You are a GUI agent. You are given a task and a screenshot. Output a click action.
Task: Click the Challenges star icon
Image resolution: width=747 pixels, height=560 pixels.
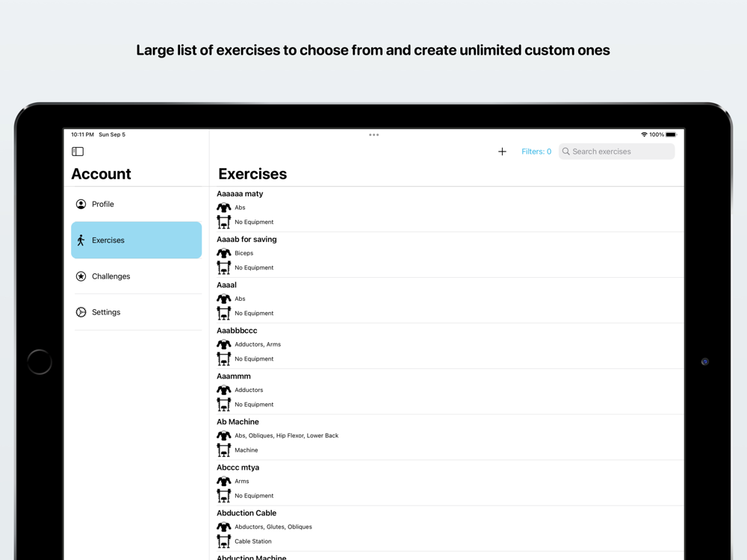(81, 276)
